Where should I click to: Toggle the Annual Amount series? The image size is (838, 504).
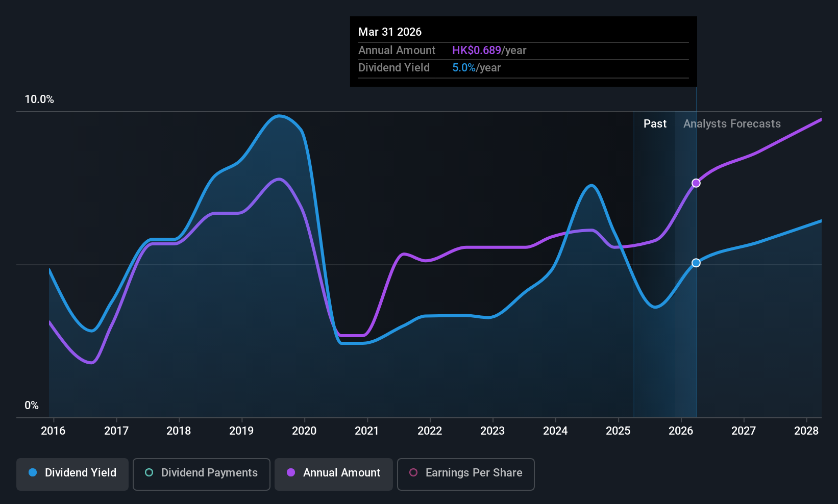point(334,474)
